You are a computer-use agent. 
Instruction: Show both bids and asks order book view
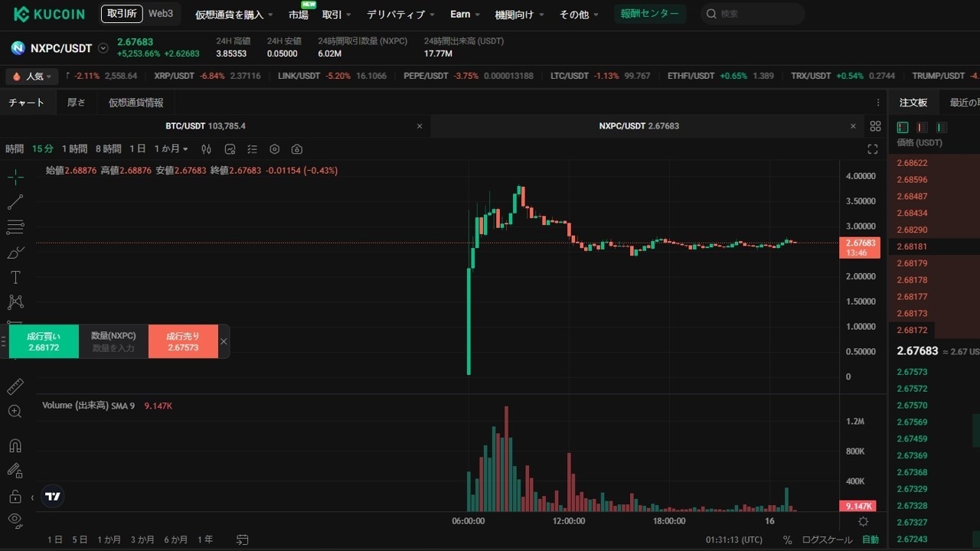(x=903, y=127)
